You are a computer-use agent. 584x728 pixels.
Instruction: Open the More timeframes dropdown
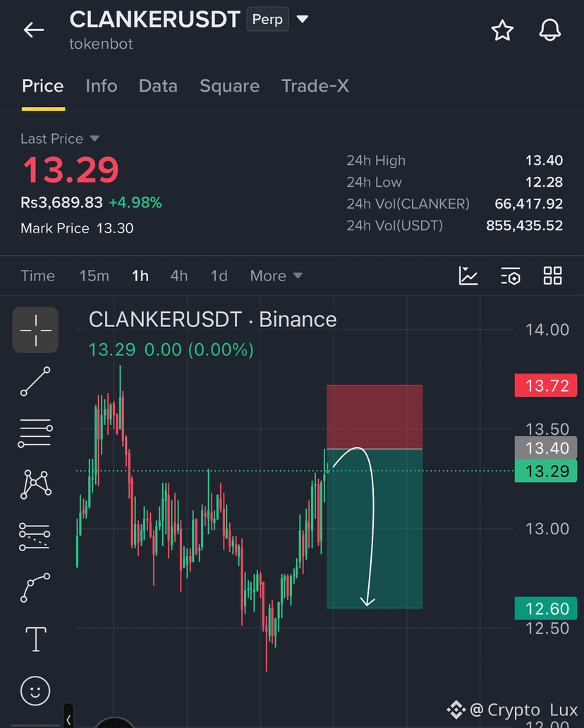pos(276,276)
